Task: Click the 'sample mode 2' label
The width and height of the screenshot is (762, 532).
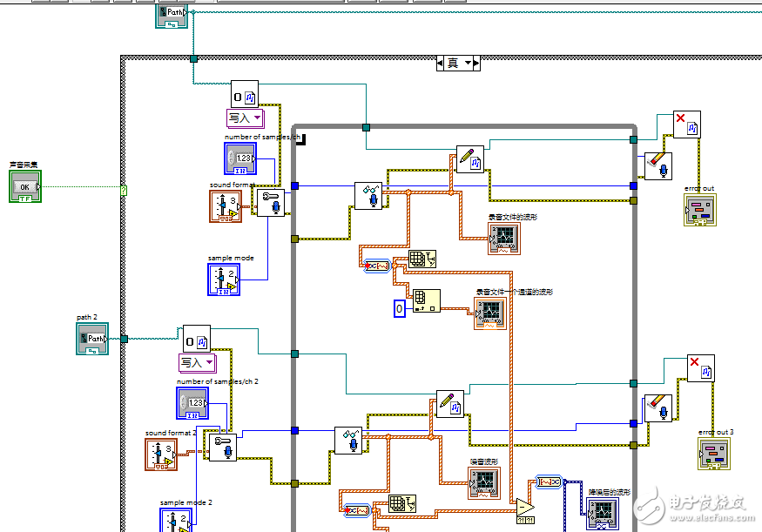Action: [186, 502]
